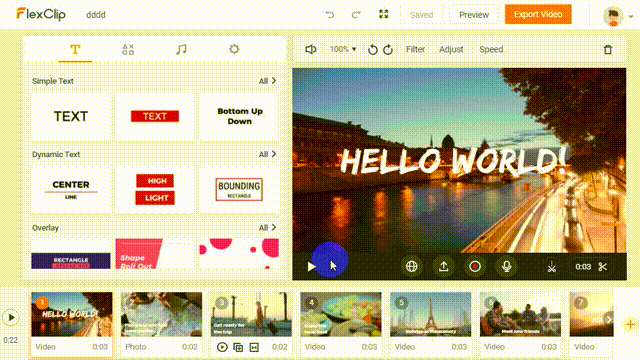Open the Filter options
This screenshot has width=640, height=360.
click(x=415, y=49)
